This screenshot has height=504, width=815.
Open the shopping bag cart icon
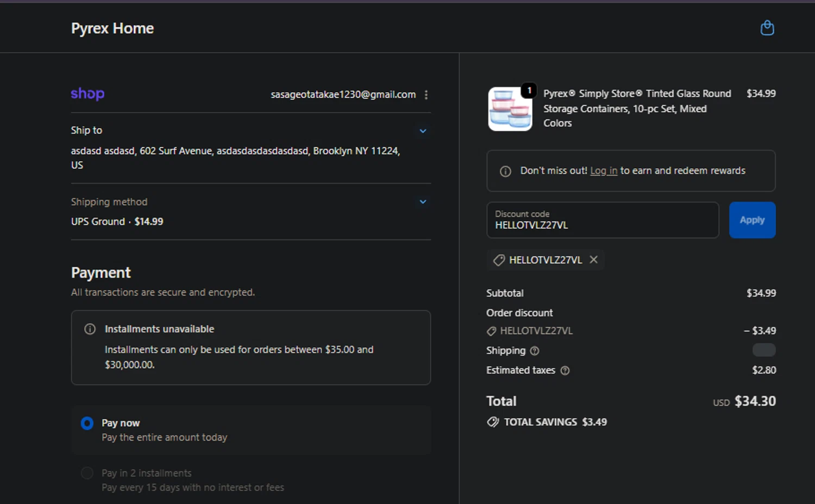[x=767, y=28]
